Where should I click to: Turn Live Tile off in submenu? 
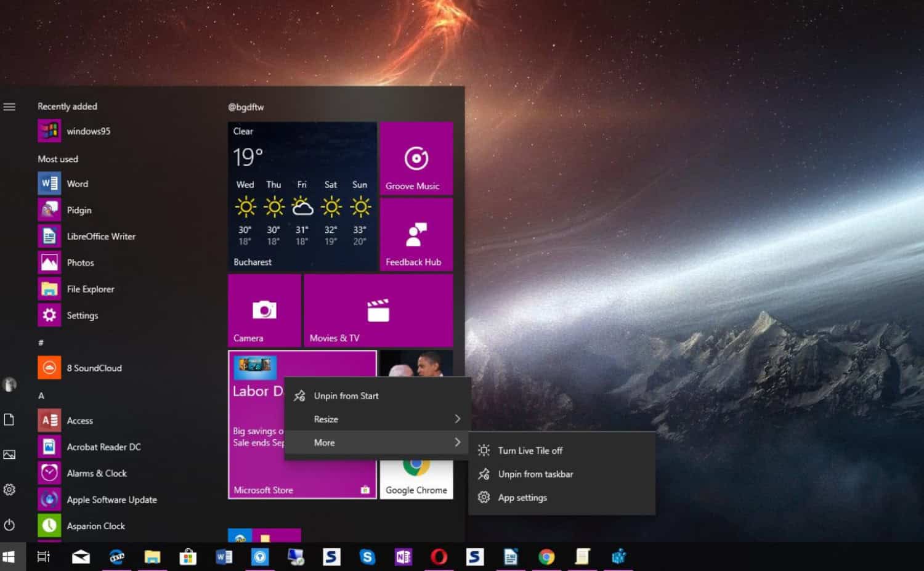(x=561, y=451)
